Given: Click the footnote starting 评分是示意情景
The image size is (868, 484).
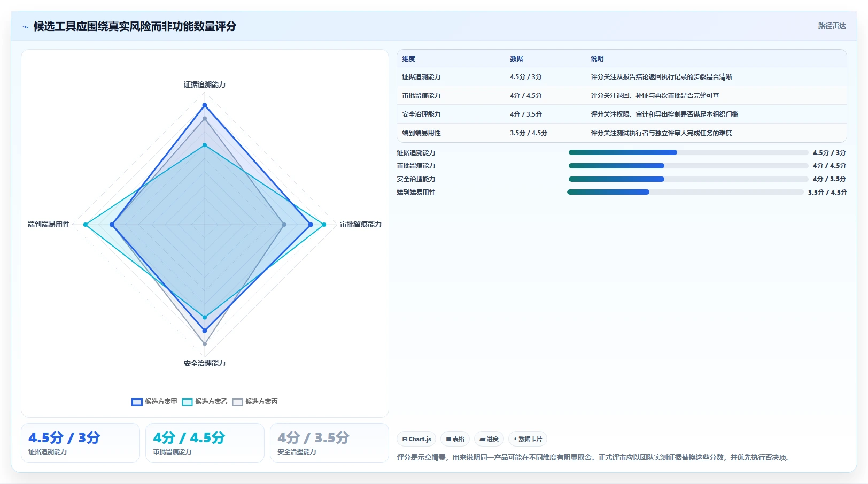Looking at the screenshot, I should point(595,457).
